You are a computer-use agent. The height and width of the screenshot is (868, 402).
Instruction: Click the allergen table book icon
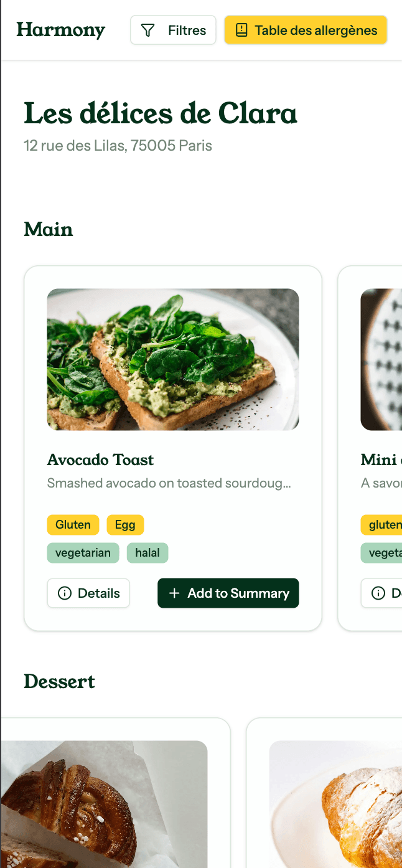pos(241,31)
